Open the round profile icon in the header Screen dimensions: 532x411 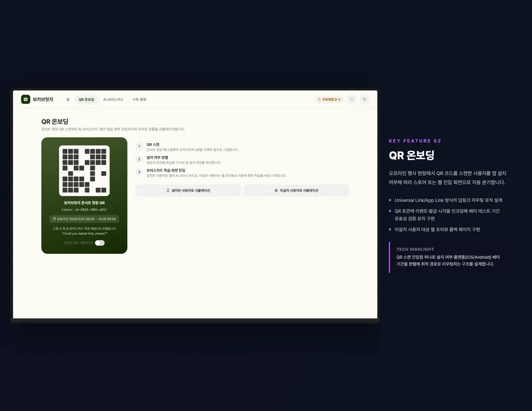click(364, 99)
